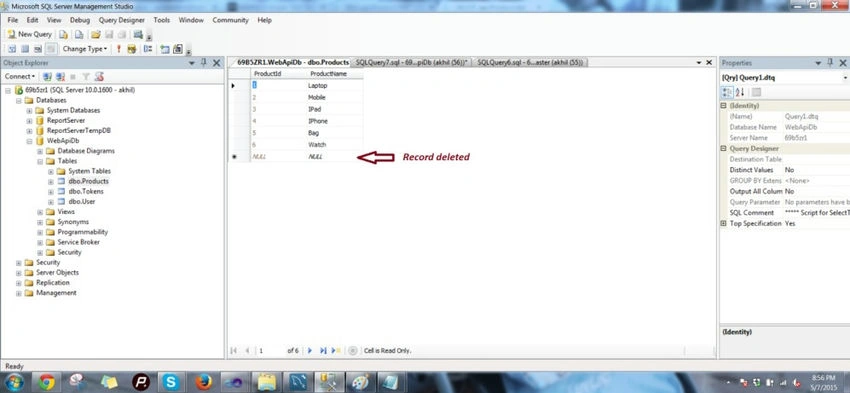Screen dimensions: 850x393
Task: Click the Disconnect icon in Object Explorer toolbar
Action: (60, 76)
